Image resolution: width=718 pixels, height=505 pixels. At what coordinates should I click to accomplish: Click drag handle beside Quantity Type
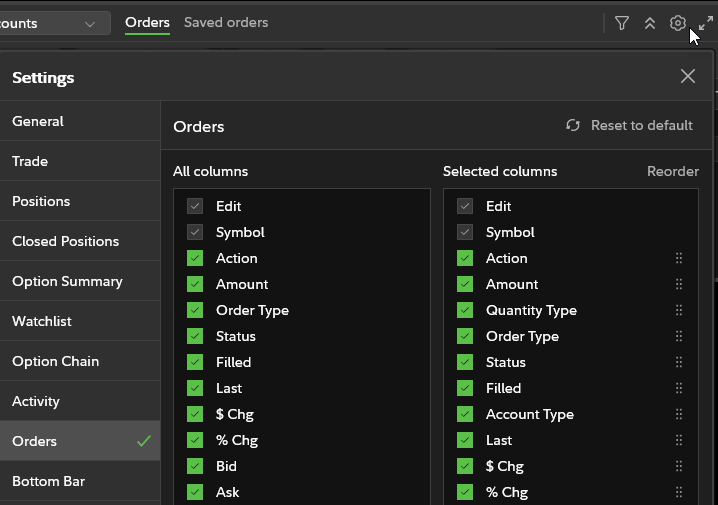coord(679,310)
